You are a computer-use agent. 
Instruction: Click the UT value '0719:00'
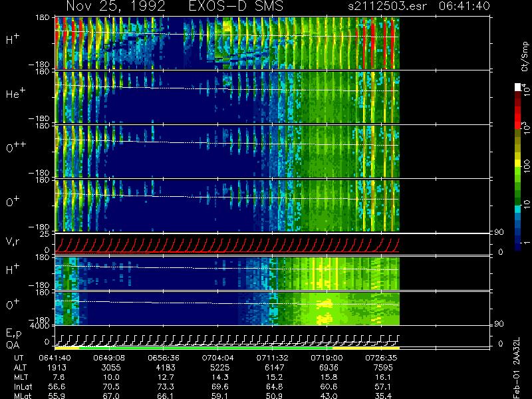tap(327, 358)
